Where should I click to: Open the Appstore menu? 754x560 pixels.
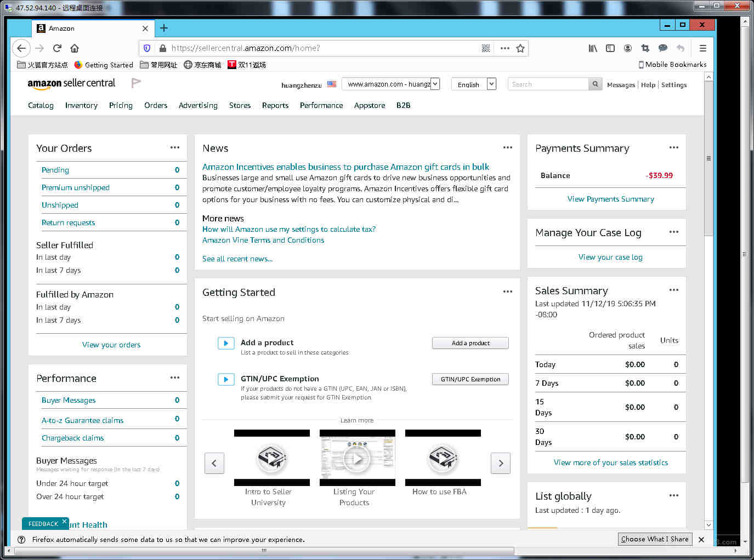coord(370,105)
